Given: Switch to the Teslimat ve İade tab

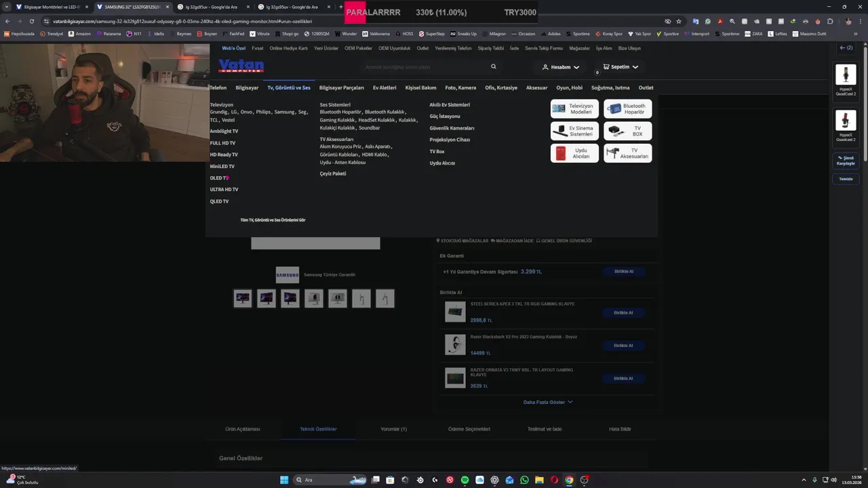Looking at the screenshot, I should click(545, 429).
